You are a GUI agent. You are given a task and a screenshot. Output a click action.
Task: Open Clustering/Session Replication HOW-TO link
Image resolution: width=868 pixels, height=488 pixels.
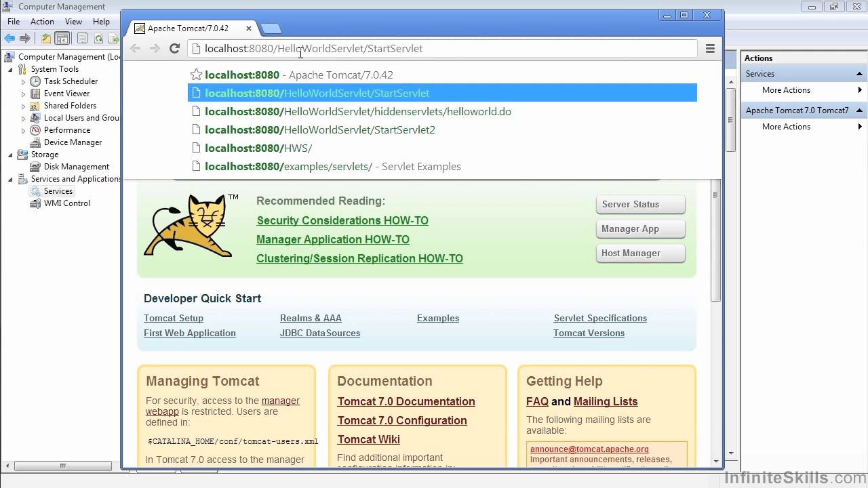click(x=359, y=258)
